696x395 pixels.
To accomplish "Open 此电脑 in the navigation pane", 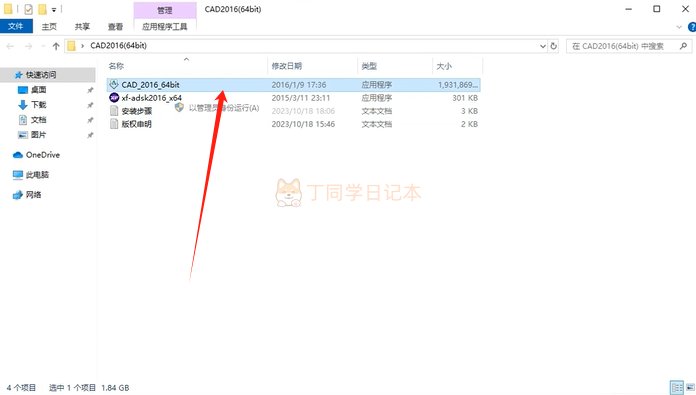I will point(37,175).
